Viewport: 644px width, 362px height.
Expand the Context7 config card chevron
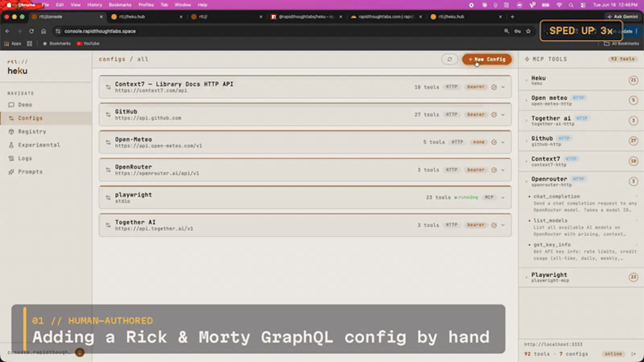503,87
